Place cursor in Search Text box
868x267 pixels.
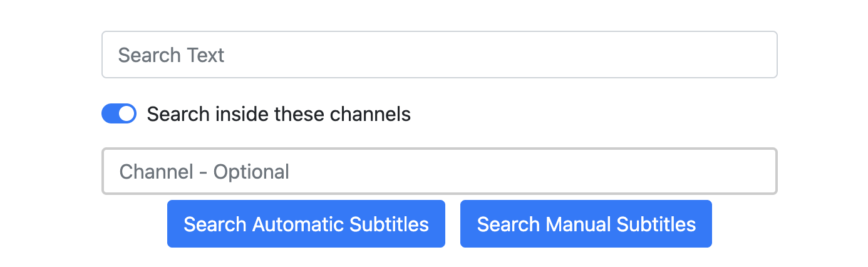[439, 55]
